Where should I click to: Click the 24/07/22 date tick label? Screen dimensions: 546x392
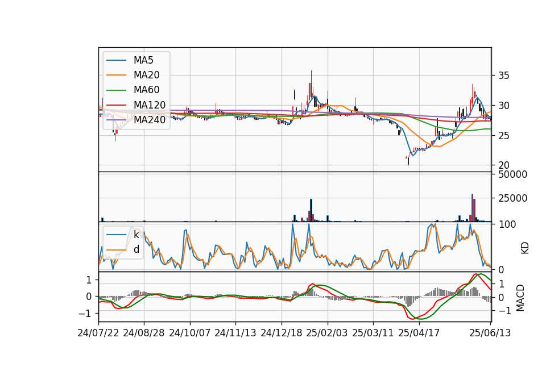98,333
